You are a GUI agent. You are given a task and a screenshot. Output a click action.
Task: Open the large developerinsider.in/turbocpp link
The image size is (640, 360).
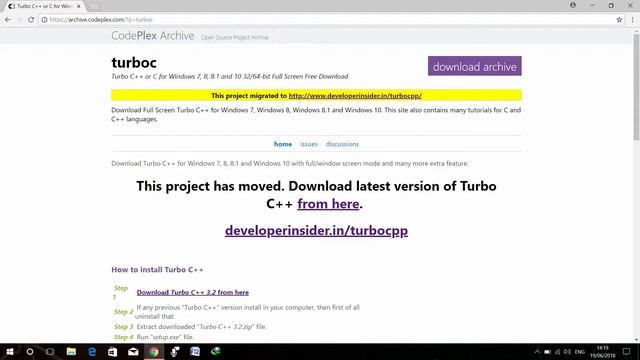(x=316, y=230)
